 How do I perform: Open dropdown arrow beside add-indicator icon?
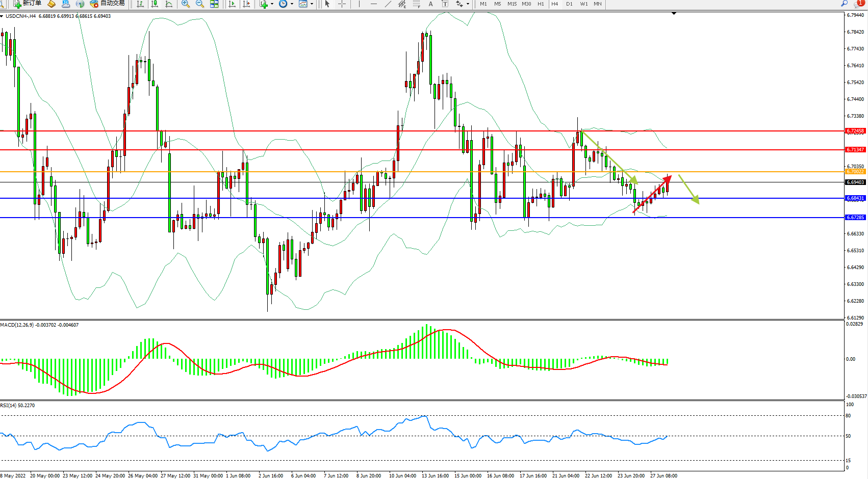(x=272, y=4)
